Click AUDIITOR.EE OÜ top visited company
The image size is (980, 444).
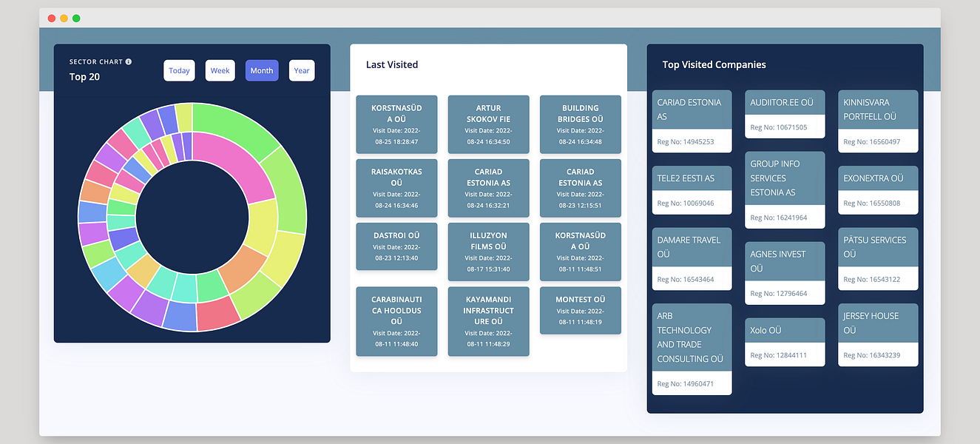(785, 115)
